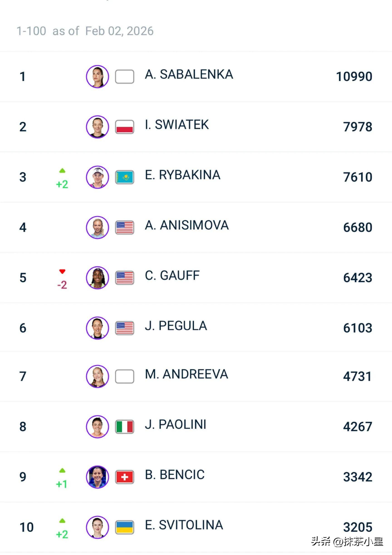Open A. SABALENKA player name link
This screenshot has height=555, width=392.
tap(189, 74)
